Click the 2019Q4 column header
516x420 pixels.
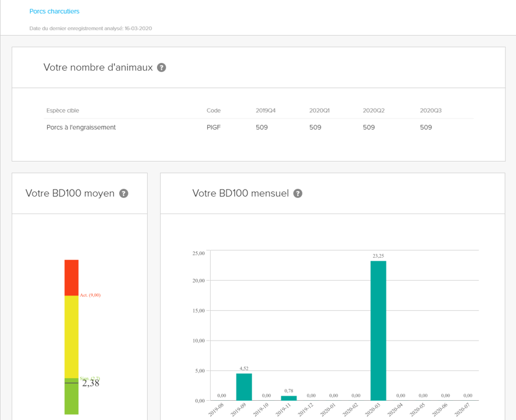pos(265,111)
